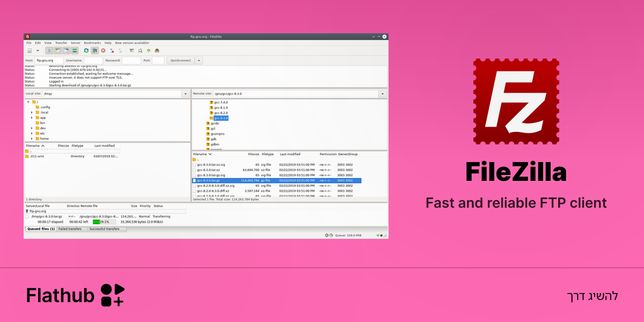Toggle directory comparison
The height and width of the screenshot is (322, 644).
click(x=140, y=50)
